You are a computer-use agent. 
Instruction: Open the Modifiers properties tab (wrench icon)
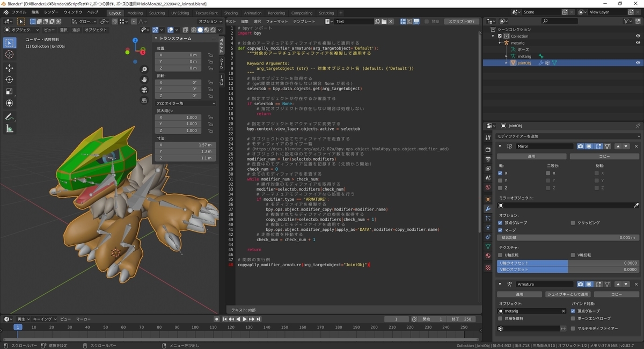488,208
